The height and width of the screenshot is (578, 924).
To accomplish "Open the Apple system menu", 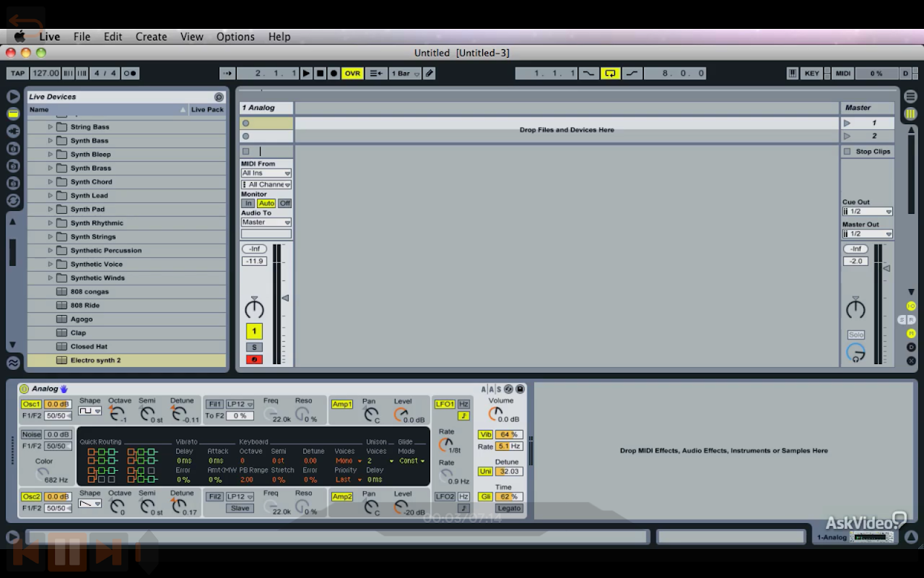I will (19, 37).
